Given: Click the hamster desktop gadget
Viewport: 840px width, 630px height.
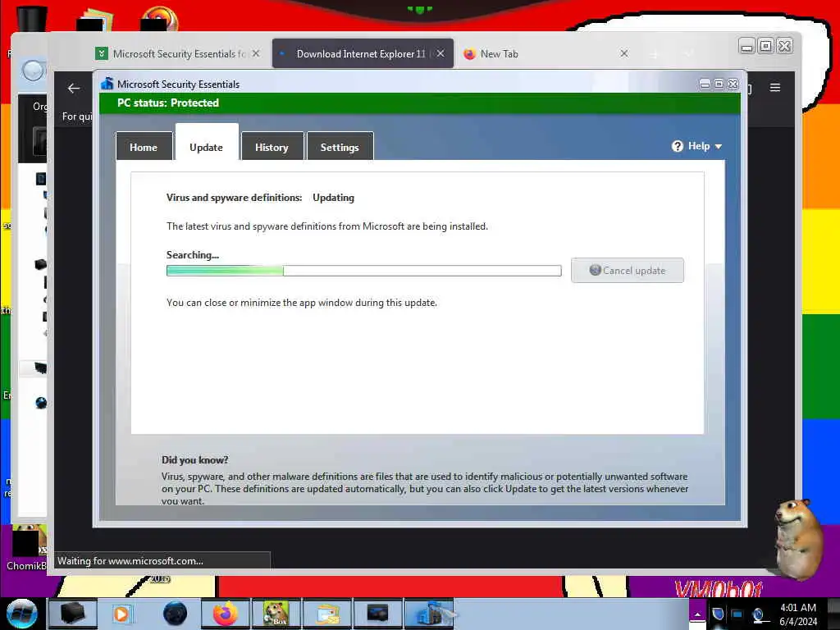Looking at the screenshot, I should point(798,540).
